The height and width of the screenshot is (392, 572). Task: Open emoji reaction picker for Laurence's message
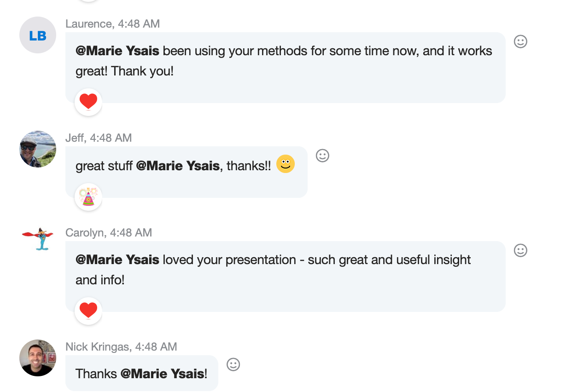(520, 42)
